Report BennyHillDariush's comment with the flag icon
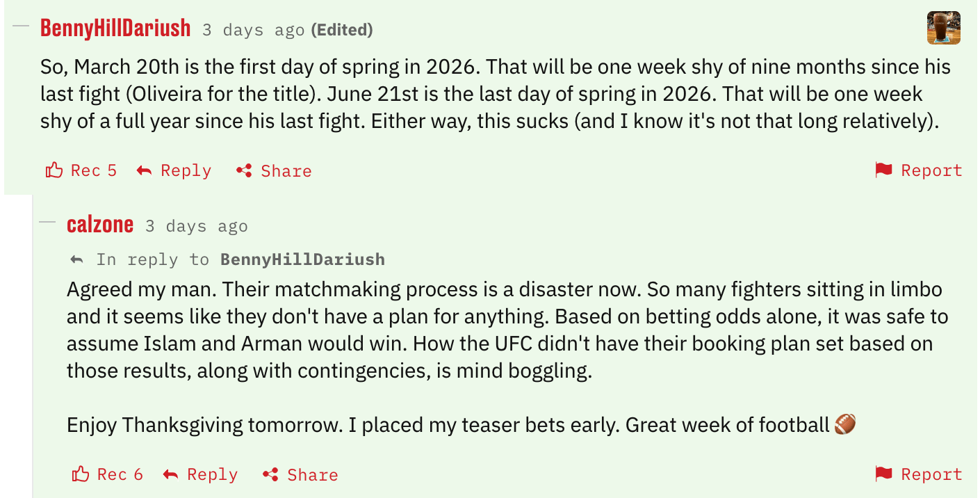The image size is (980, 498). pos(883,170)
